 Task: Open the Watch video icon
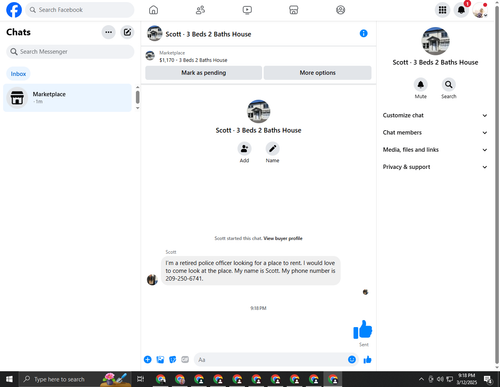(x=247, y=10)
